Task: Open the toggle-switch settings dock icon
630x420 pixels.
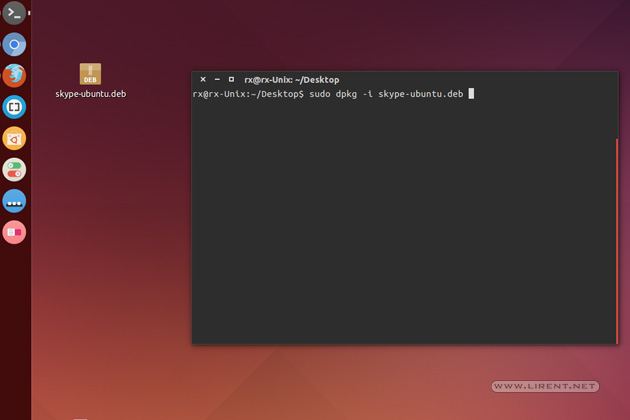Action: click(14, 170)
